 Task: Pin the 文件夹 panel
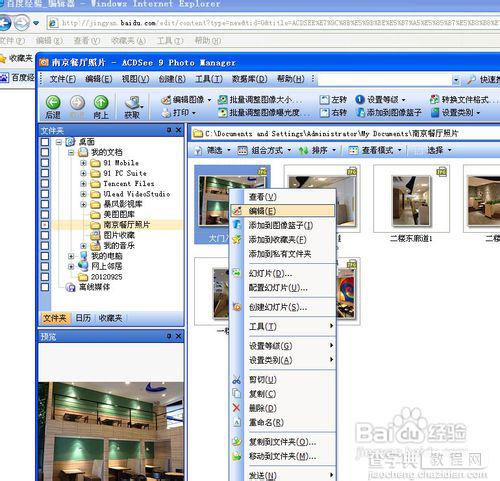pos(169,130)
